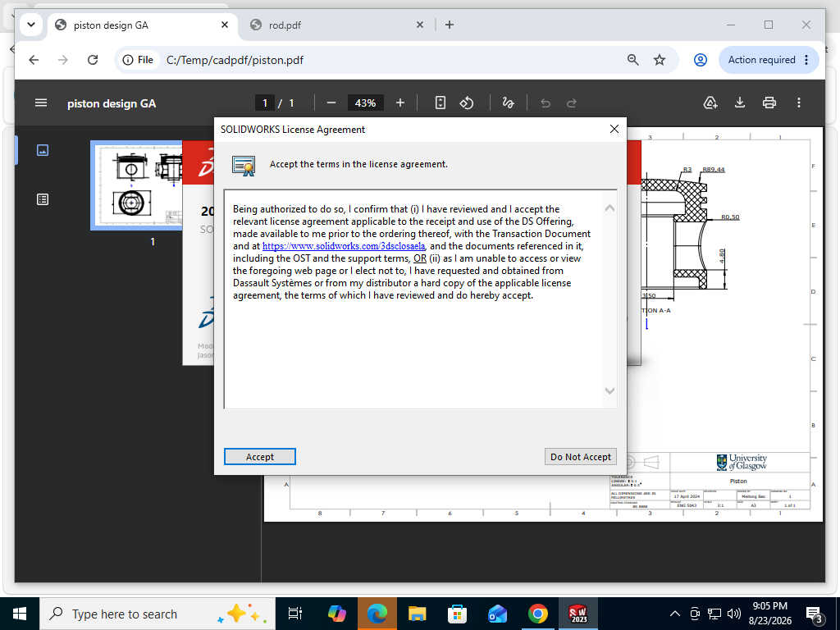This screenshot has height=630, width=840.
Task: Accept the SOLIDWORKS license agreement
Action: tap(260, 456)
